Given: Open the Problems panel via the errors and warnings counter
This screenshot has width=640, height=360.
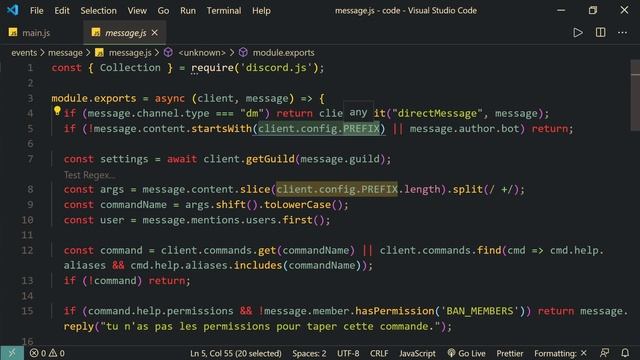Looking at the screenshot, I should point(47,353).
